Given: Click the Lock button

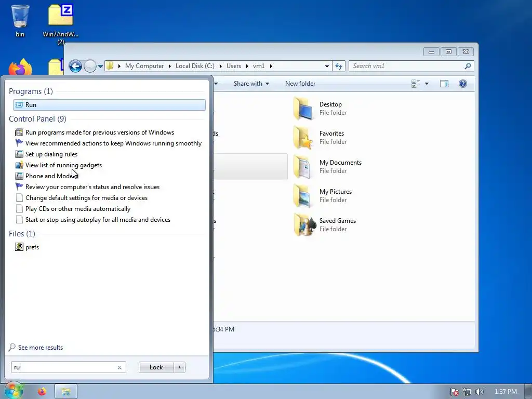Looking at the screenshot, I should (156, 367).
